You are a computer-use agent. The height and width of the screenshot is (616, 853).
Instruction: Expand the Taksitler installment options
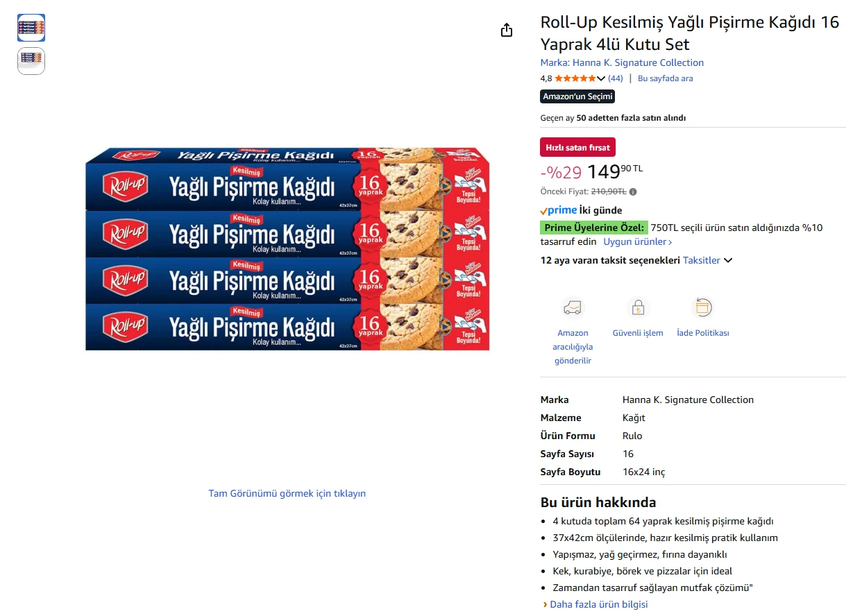click(x=707, y=260)
